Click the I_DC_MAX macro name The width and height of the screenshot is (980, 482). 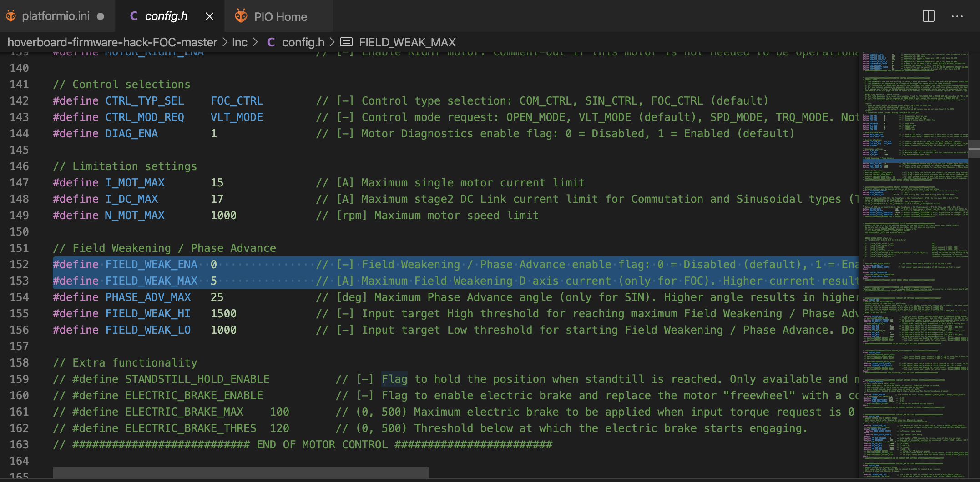(131, 199)
